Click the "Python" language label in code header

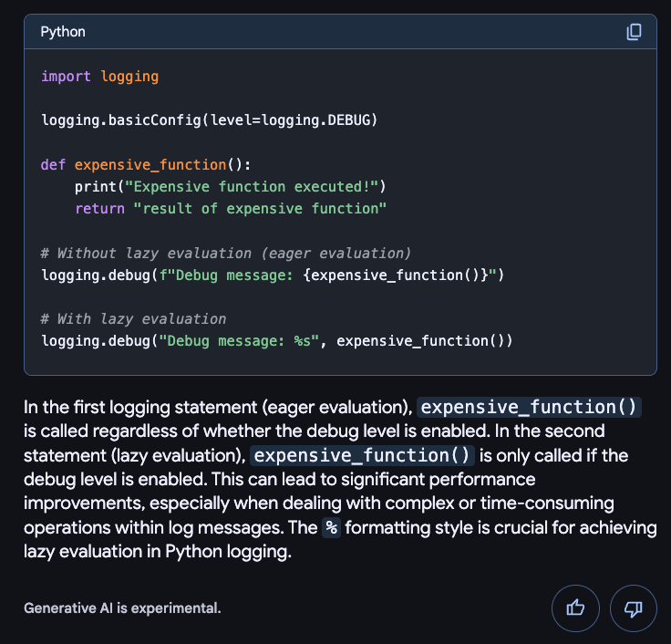click(x=63, y=32)
